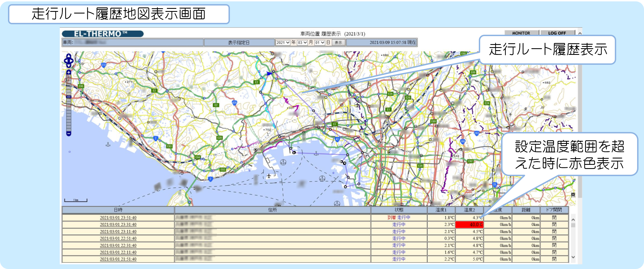Click the 温度1 column header
Screen dimensions: 644x269
tap(441, 210)
